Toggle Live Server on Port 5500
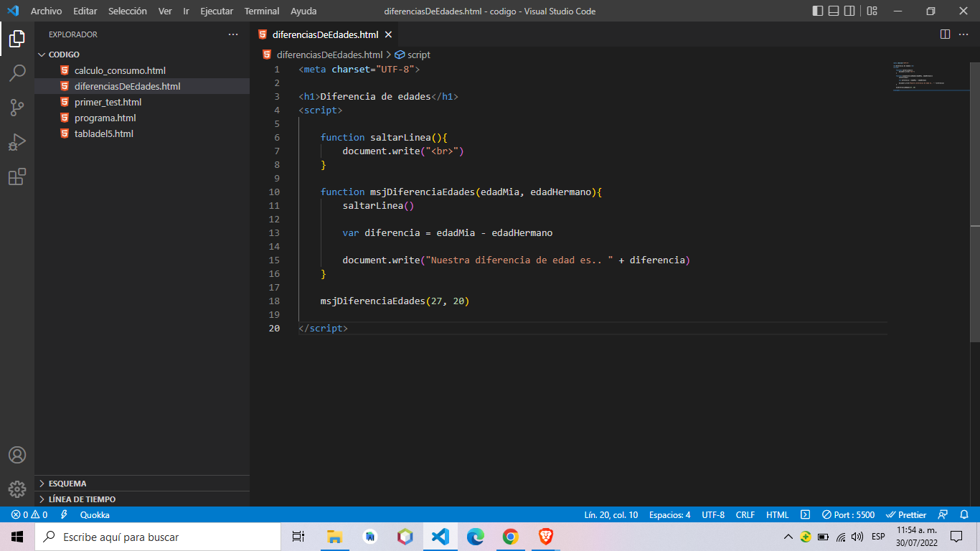Viewport: 980px width, 551px height. (848, 514)
